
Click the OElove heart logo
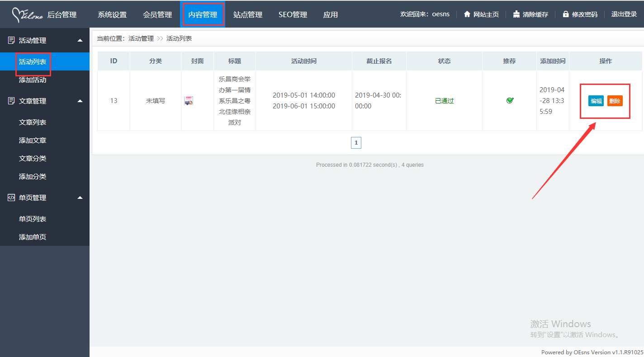tap(27, 15)
